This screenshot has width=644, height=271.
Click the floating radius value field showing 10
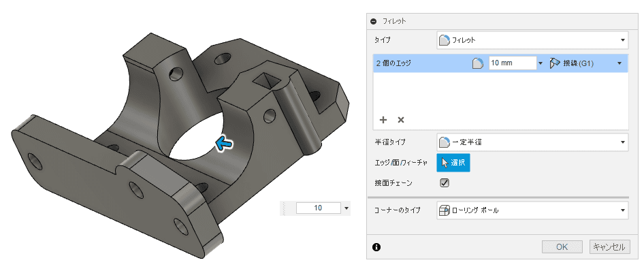click(319, 208)
